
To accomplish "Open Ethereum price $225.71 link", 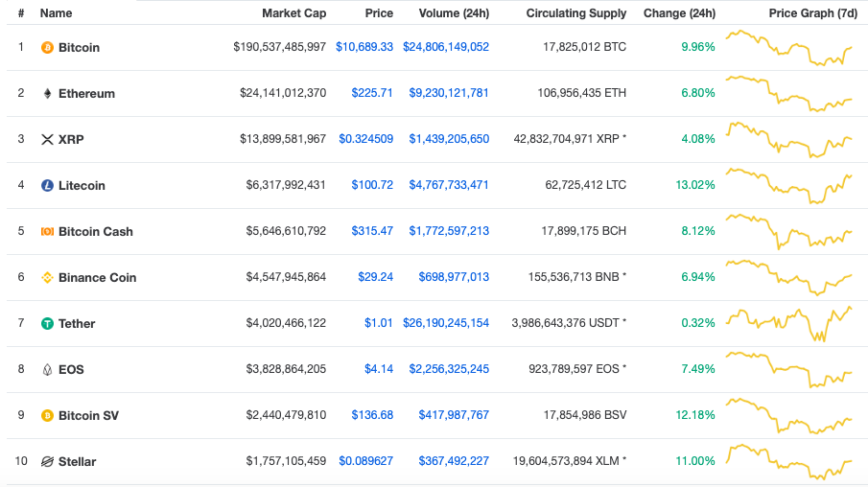I will (x=372, y=93).
